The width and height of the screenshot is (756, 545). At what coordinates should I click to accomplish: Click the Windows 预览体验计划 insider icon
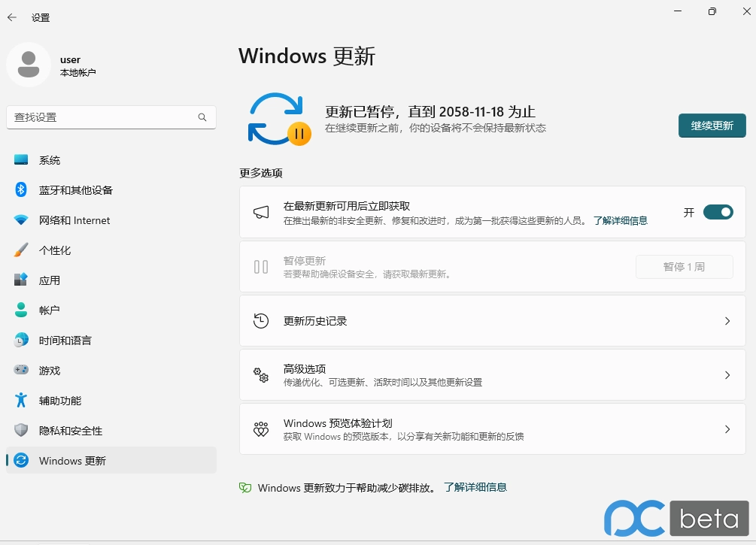261,428
